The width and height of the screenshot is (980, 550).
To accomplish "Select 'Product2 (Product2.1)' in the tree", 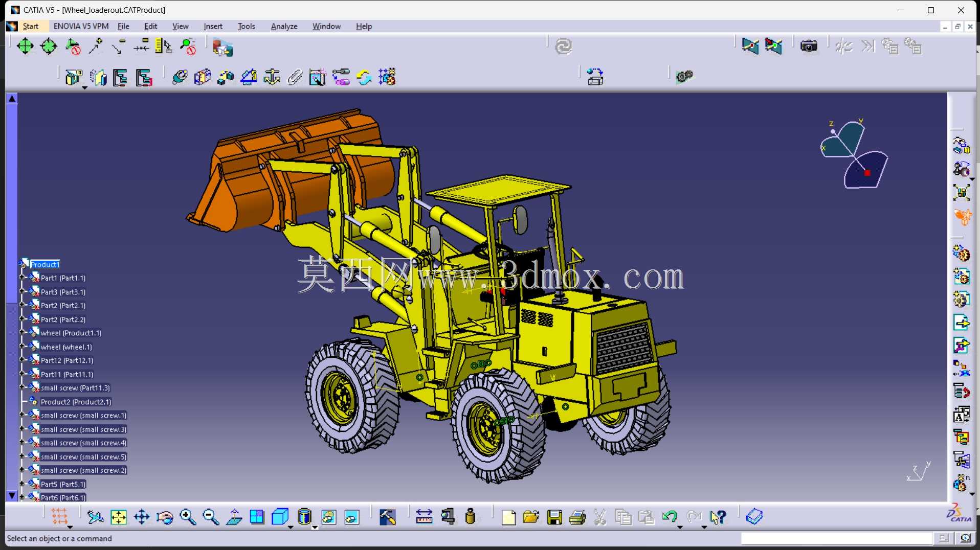I will click(76, 402).
